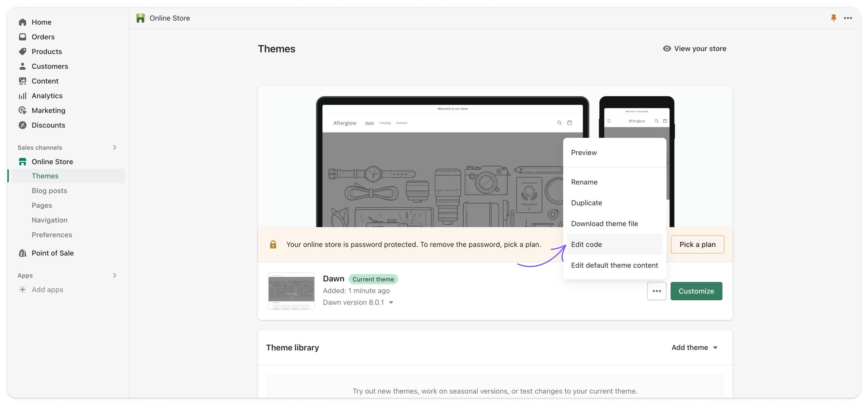Click the Analytics bar chart icon

pyautogui.click(x=23, y=96)
